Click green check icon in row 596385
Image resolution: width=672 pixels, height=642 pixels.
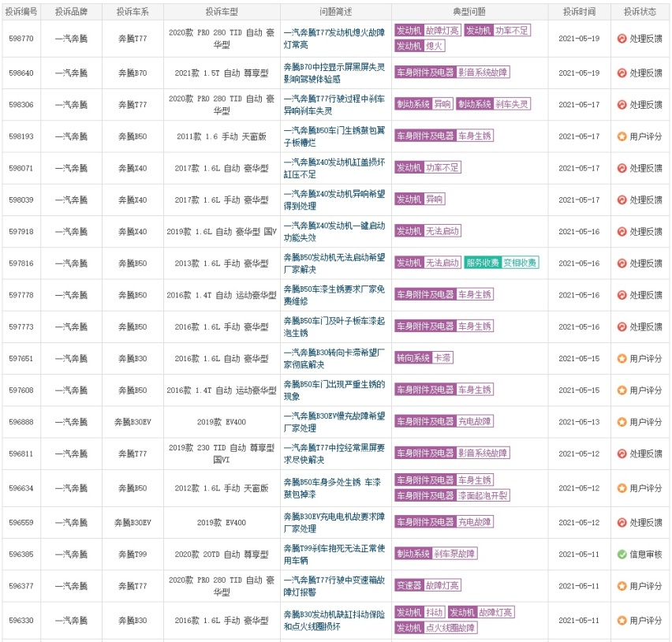coord(622,554)
